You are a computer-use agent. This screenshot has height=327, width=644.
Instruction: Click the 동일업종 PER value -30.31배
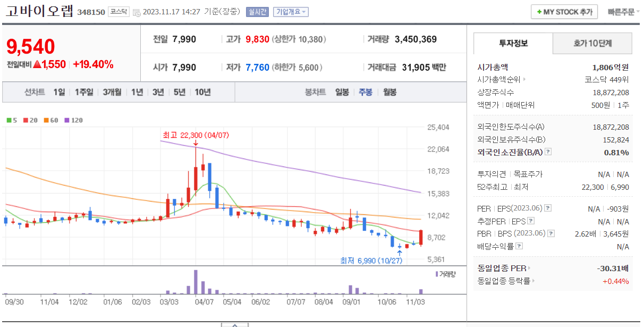pos(613,269)
